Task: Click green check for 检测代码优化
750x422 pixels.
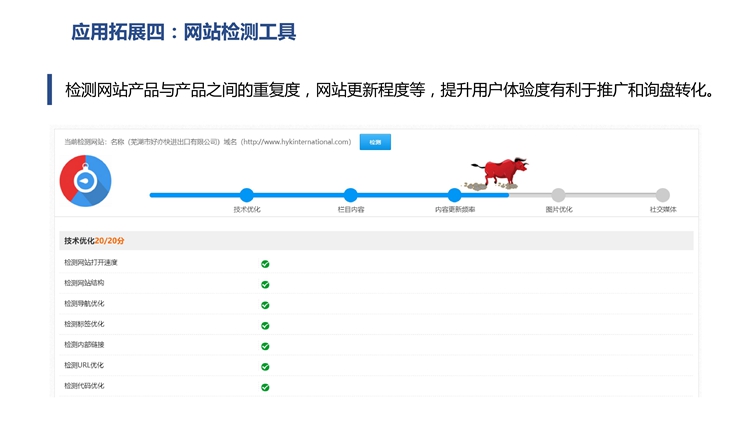Action: click(x=265, y=387)
